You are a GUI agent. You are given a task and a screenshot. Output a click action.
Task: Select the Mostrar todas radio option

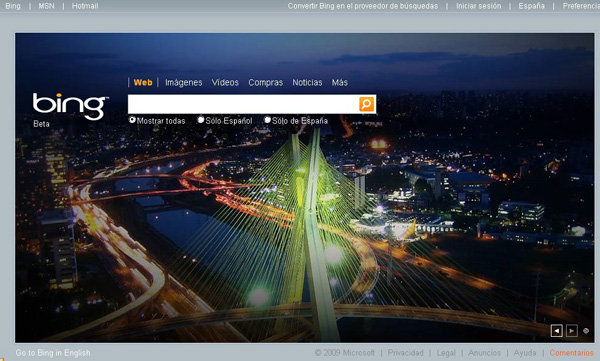click(x=132, y=120)
